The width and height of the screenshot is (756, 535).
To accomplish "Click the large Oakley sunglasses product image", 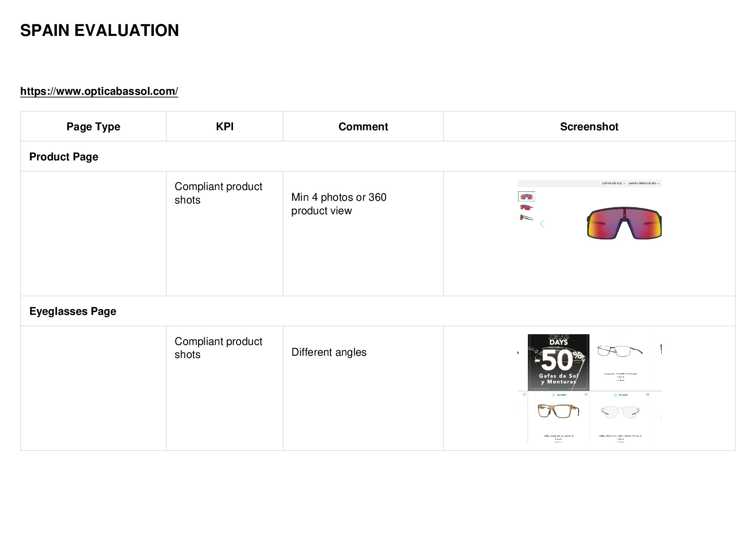I will point(624,223).
